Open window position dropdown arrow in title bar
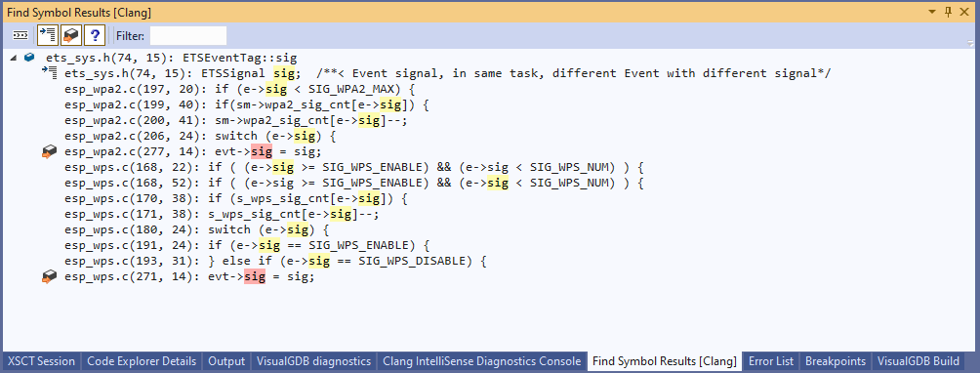Screen dimensions: 980x373 tap(933, 12)
